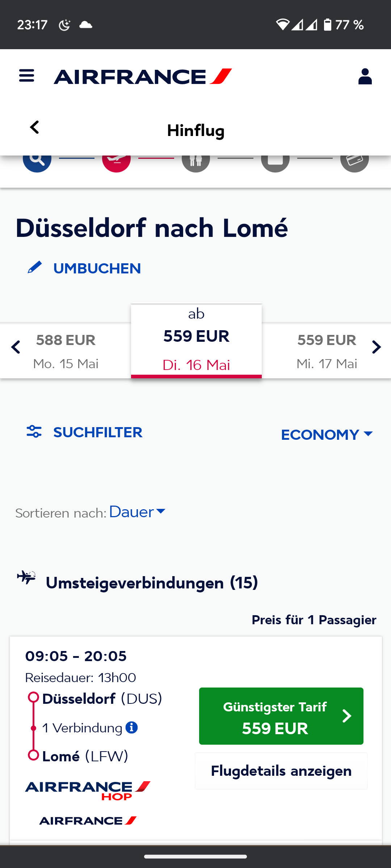Tap the search step icon
Screen dimensions: 391x868
(37, 161)
